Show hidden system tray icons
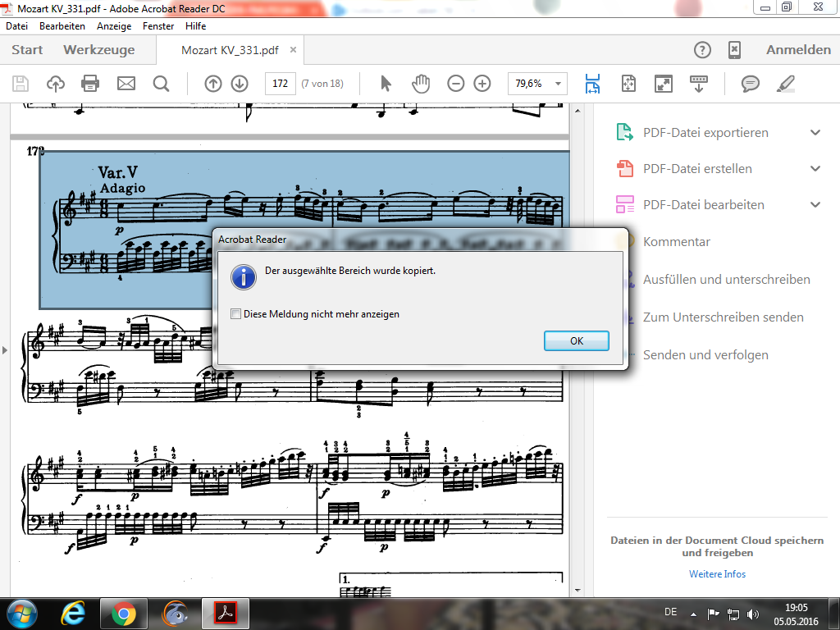This screenshot has width=840, height=630. pyautogui.click(x=693, y=614)
